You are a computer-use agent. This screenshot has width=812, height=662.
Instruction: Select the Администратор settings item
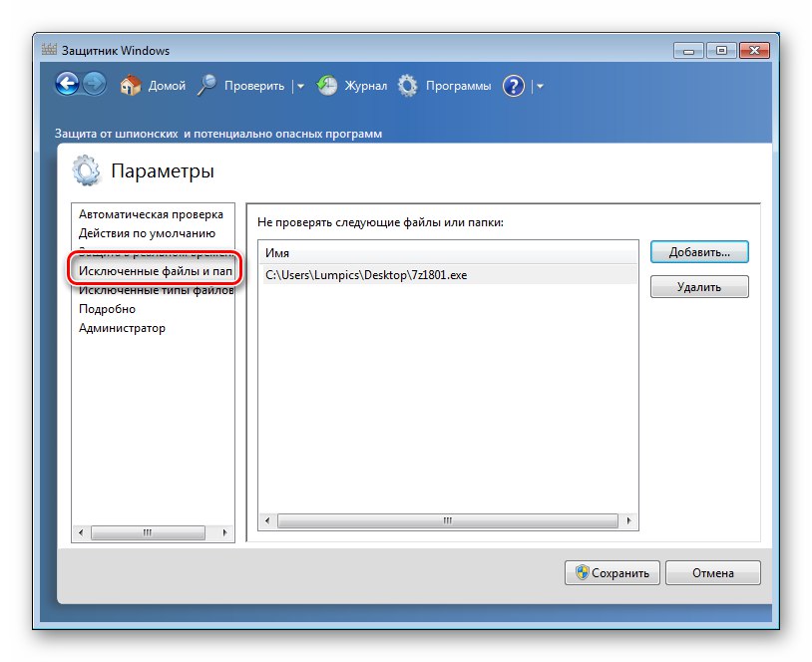[122, 328]
